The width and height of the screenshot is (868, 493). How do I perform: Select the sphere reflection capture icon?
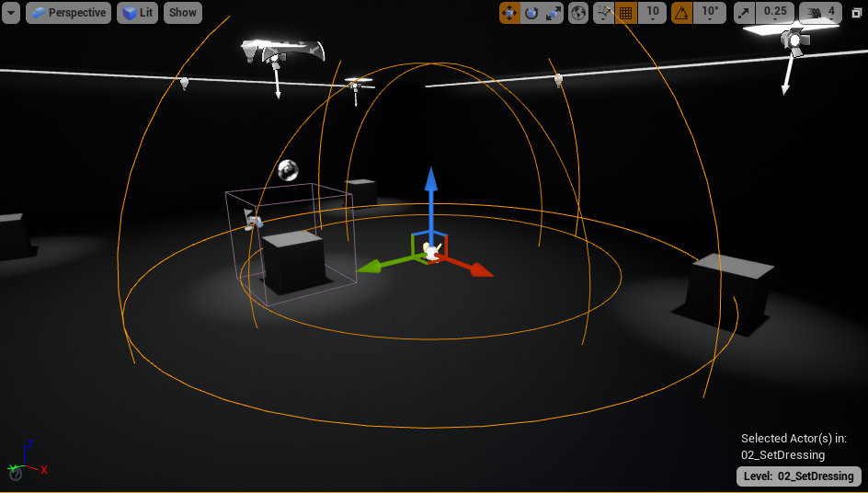pyautogui.click(x=288, y=170)
